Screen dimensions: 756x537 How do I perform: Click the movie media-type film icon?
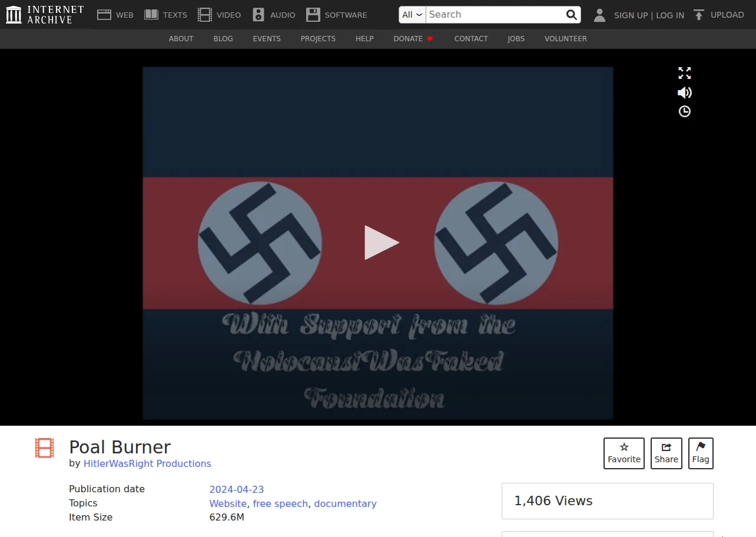click(45, 448)
